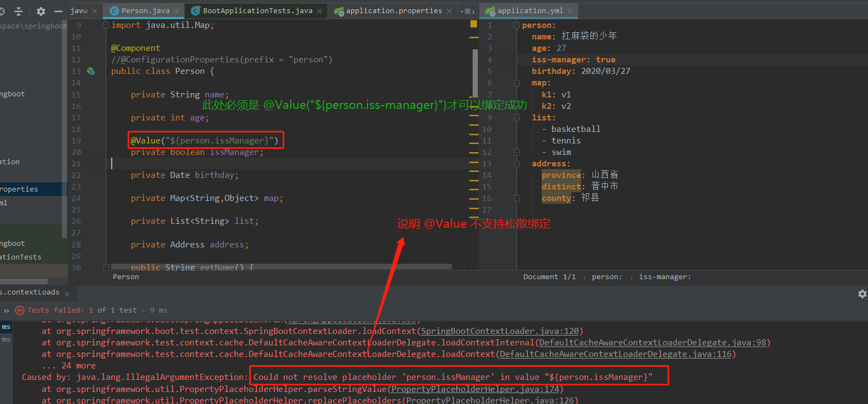Click the 'Tests failed: 1 of 1 test' status text
868x404 pixels.
[x=82, y=310]
